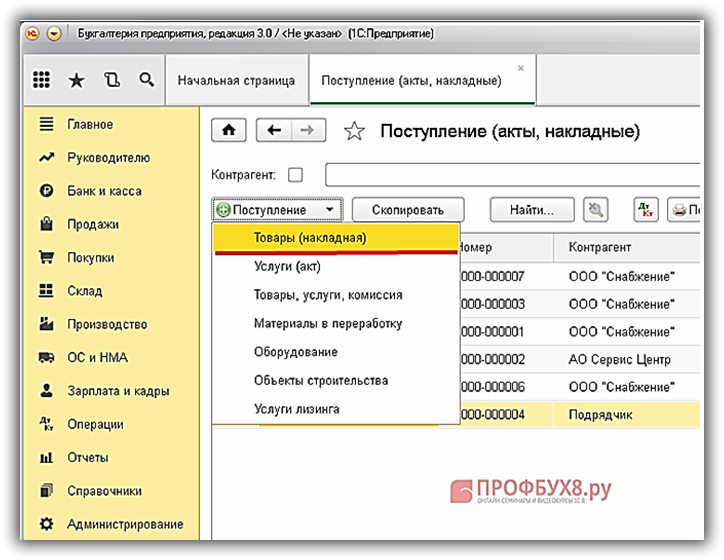
Task: Select the АО Сервис Центр row
Action: click(x=579, y=359)
